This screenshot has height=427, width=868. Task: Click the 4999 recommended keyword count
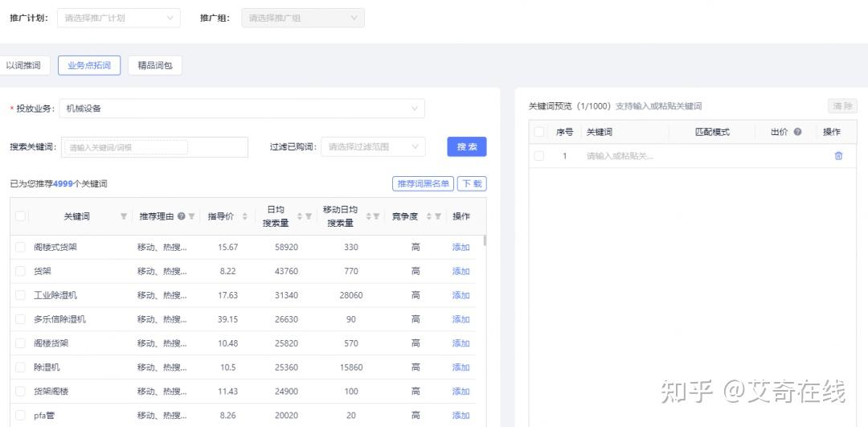(x=63, y=184)
